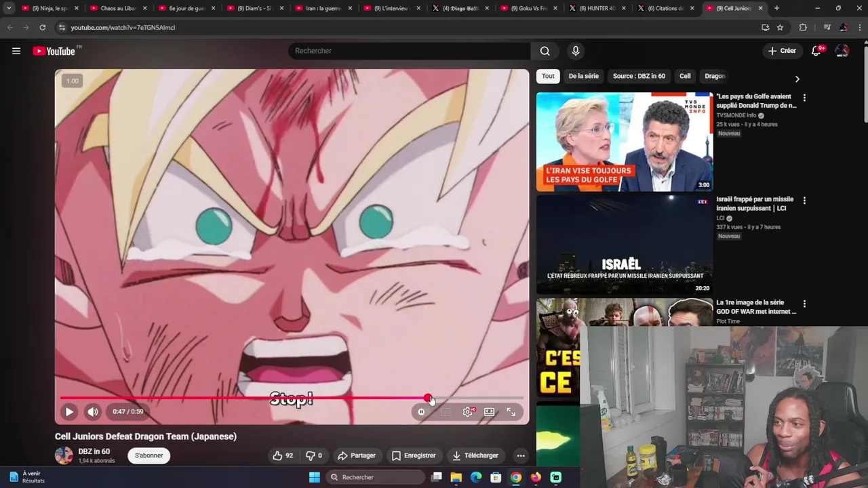Open Chrome three-dot menu

tap(859, 27)
